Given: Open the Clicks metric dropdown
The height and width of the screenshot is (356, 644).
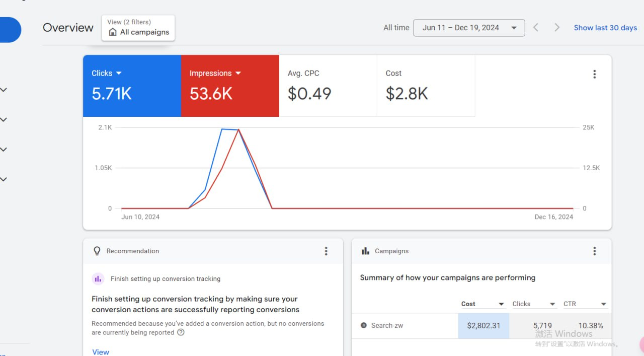Looking at the screenshot, I should click(x=119, y=73).
